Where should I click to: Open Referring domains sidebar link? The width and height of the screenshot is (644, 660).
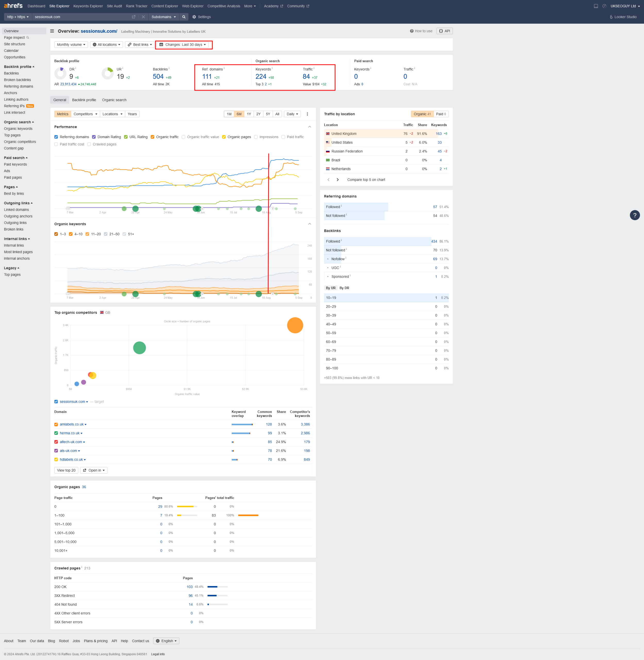click(x=19, y=86)
